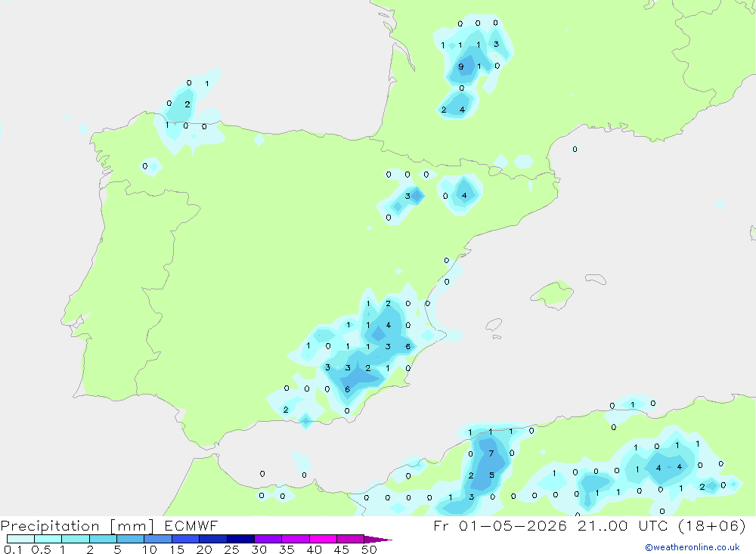Click the '7' precipitation value over Algeria
Viewport: 756px width, 554px height.
[x=491, y=453]
